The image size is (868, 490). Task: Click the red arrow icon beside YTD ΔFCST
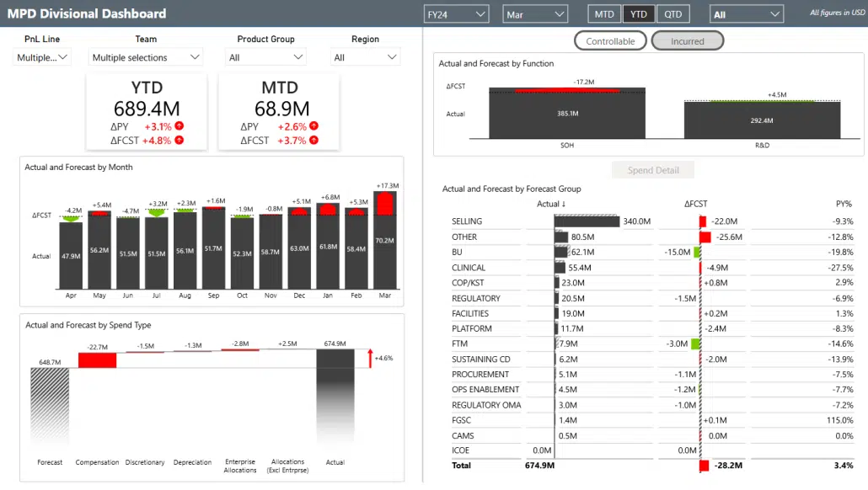179,141
